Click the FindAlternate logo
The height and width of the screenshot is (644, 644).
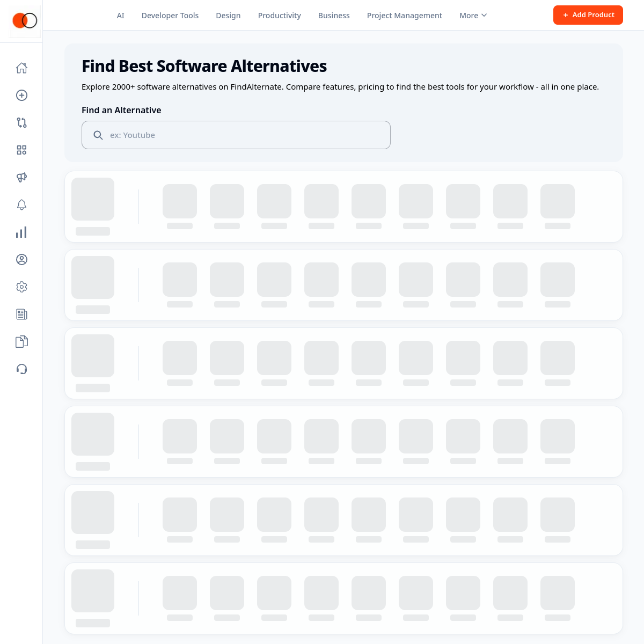[x=25, y=20]
